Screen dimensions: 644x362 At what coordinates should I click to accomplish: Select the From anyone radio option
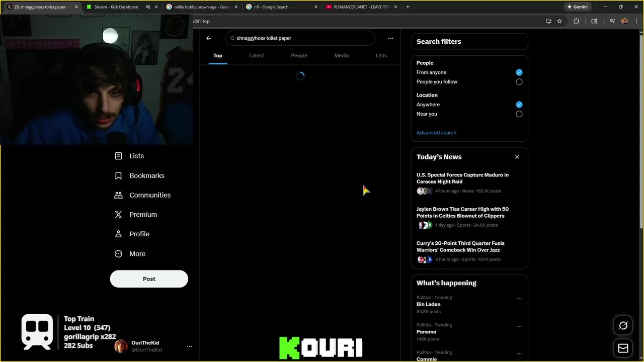click(x=519, y=72)
